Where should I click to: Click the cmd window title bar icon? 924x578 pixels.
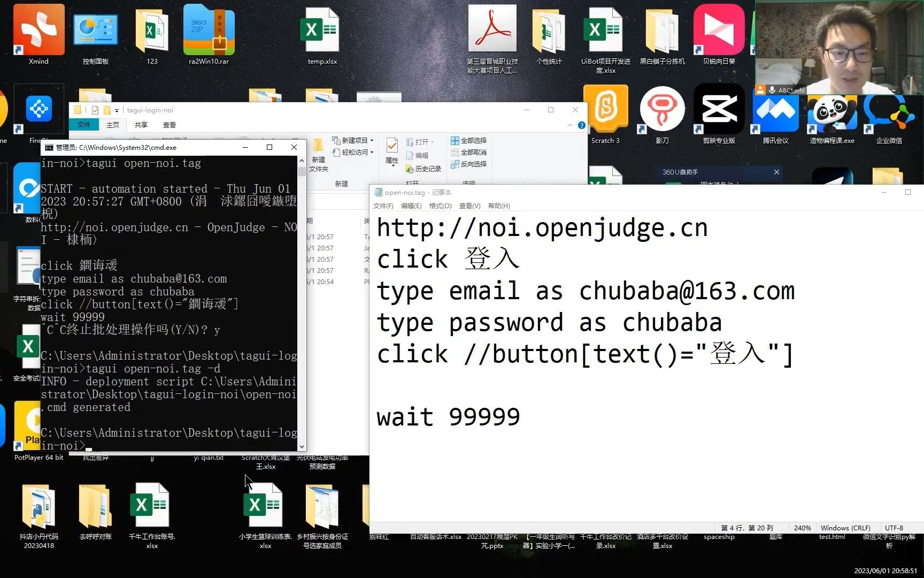[x=49, y=148]
